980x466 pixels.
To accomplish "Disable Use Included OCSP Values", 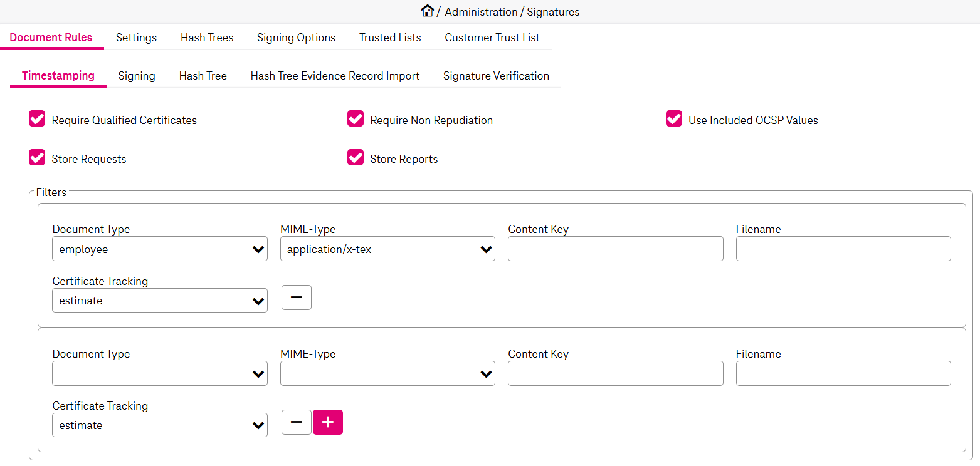I will [x=674, y=119].
